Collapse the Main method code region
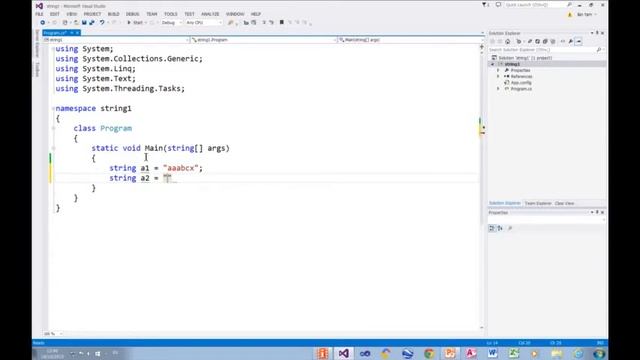640x360 pixels. [53, 148]
